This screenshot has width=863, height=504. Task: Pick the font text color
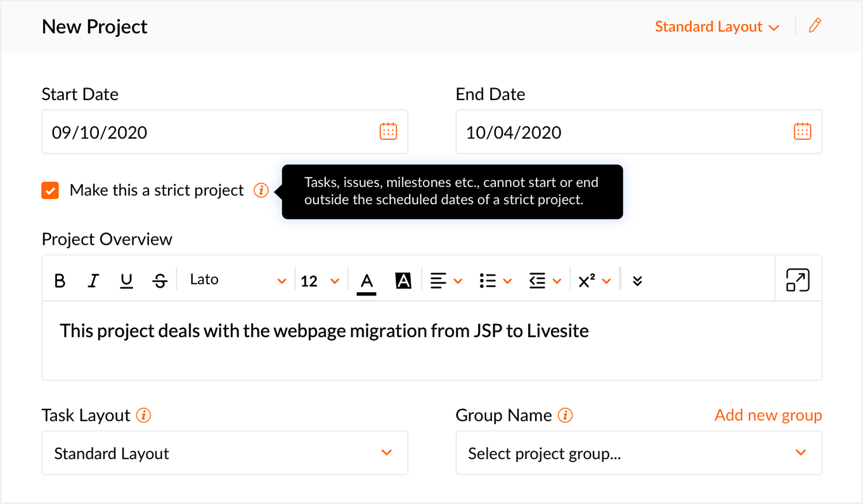pos(367,281)
